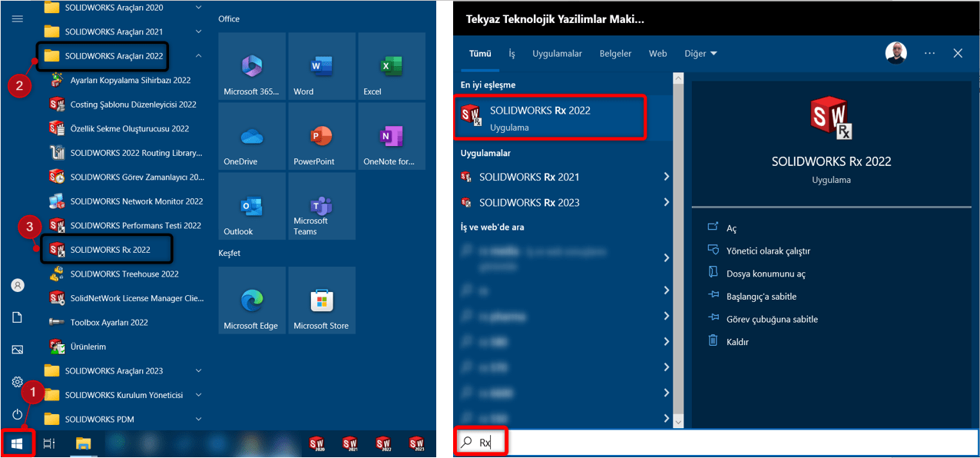Open the Word tile
The image size is (980, 458).
point(322,66)
